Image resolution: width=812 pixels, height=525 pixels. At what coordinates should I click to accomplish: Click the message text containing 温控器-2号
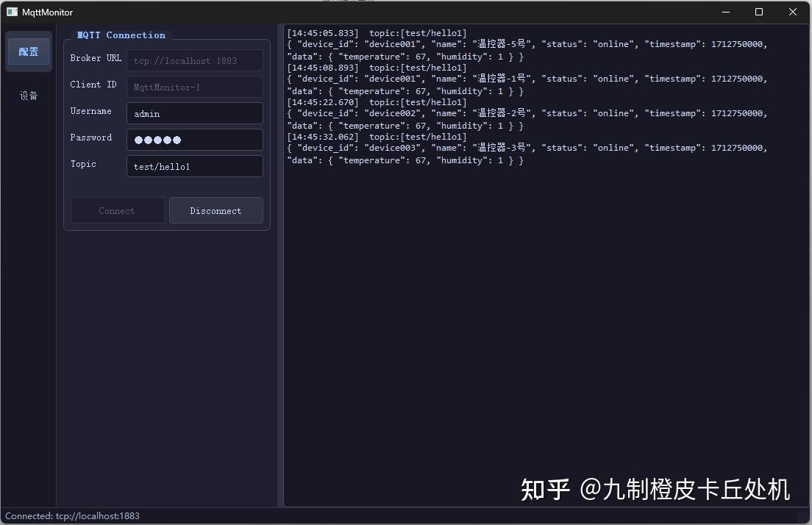(527, 120)
